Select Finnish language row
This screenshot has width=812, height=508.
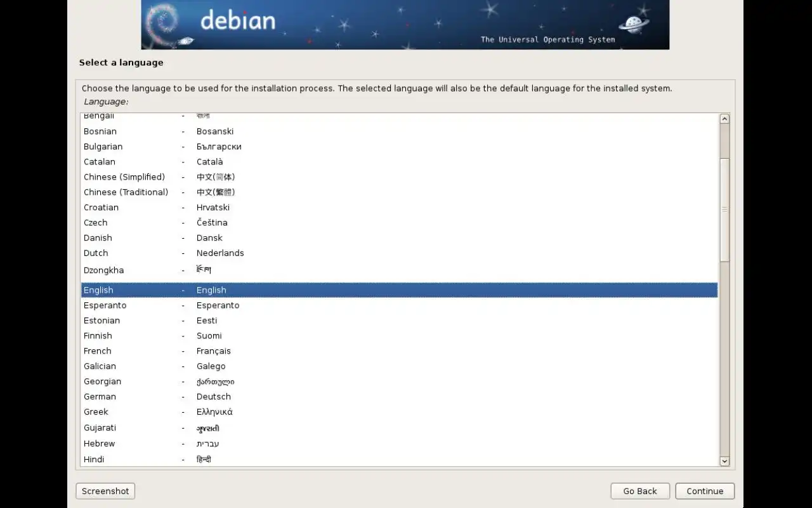400,336
